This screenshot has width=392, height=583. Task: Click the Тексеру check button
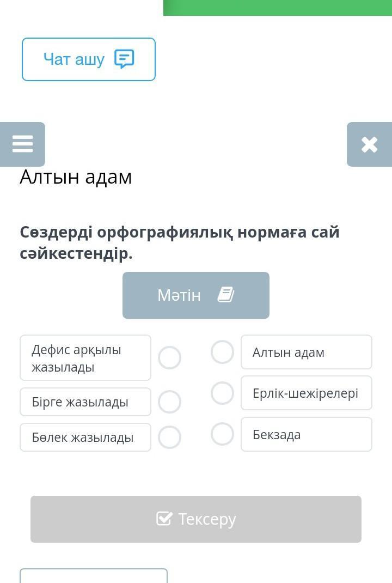point(196,519)
